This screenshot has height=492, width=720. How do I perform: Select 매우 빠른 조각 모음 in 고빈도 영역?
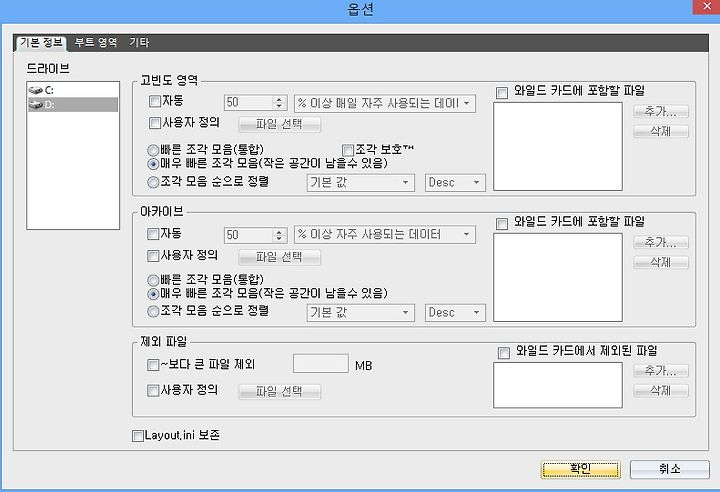152,164
